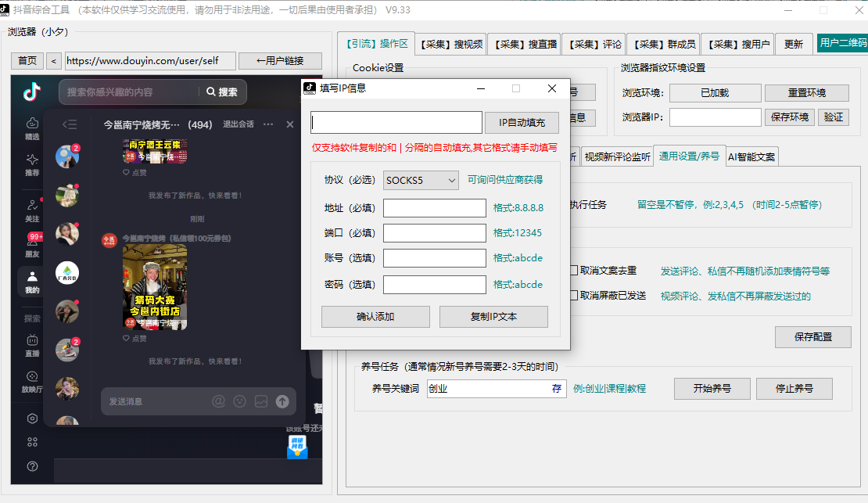868x503 pixels.
Task: Open the 直播 live sidebar icon
Action: [x=32, y=345]
